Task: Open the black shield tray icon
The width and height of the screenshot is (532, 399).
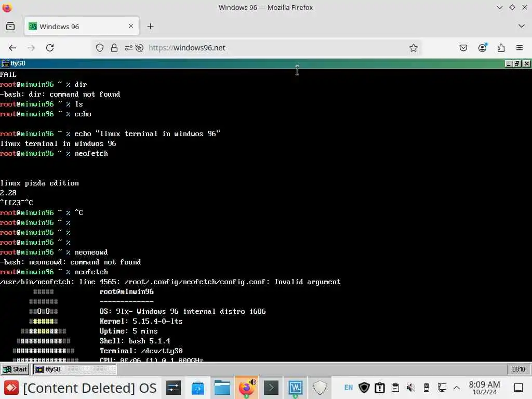Action: pyautogui.click(x=364, y=388)
